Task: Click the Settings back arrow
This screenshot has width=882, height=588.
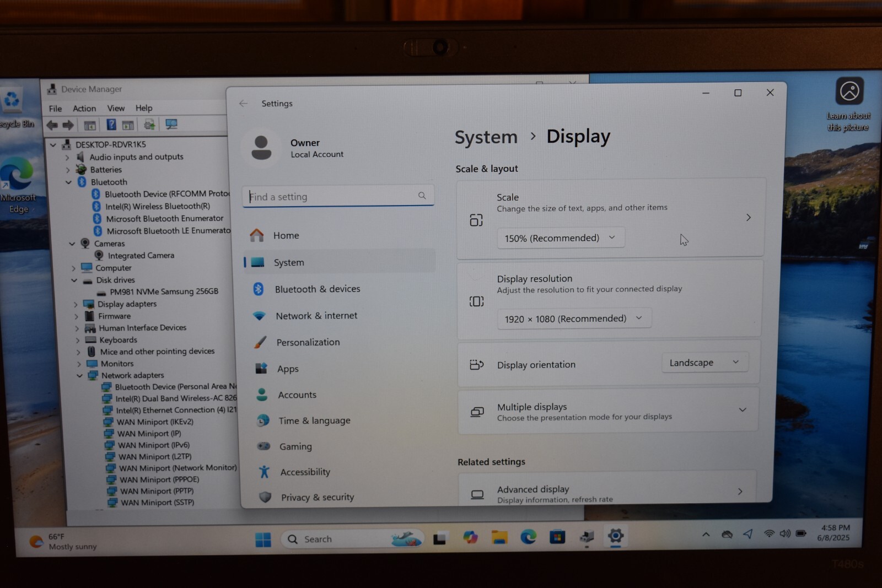Action: (243, 104)
